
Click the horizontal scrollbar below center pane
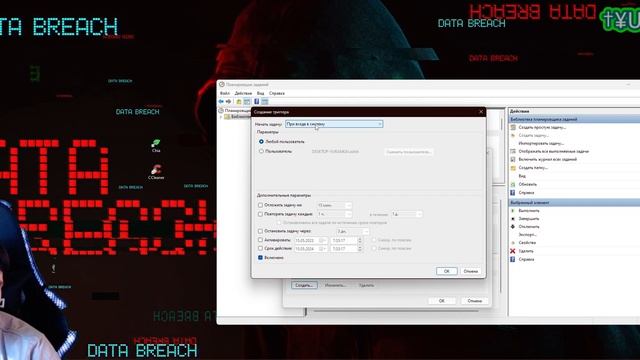pyautogui.click(x=396, y=311)
